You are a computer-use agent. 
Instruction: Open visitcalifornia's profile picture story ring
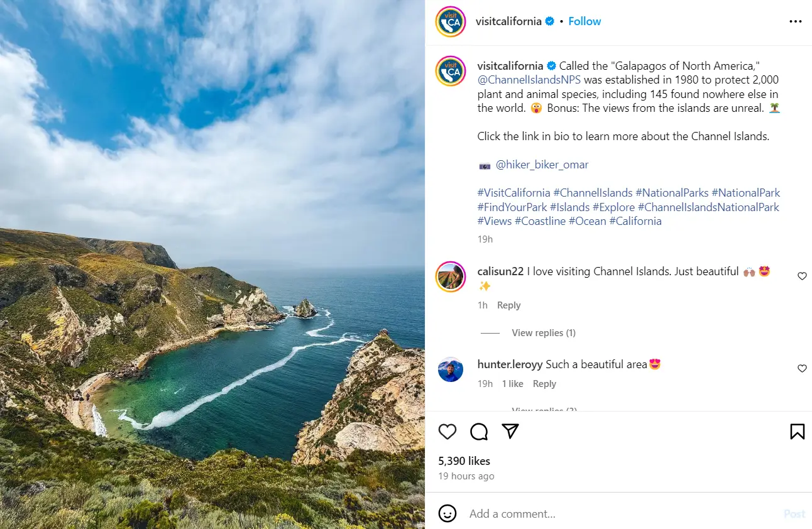click(450, 21)
